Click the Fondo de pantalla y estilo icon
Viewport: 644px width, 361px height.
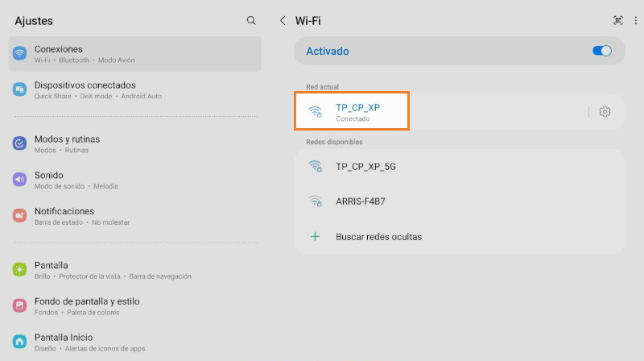pos(20,305)
